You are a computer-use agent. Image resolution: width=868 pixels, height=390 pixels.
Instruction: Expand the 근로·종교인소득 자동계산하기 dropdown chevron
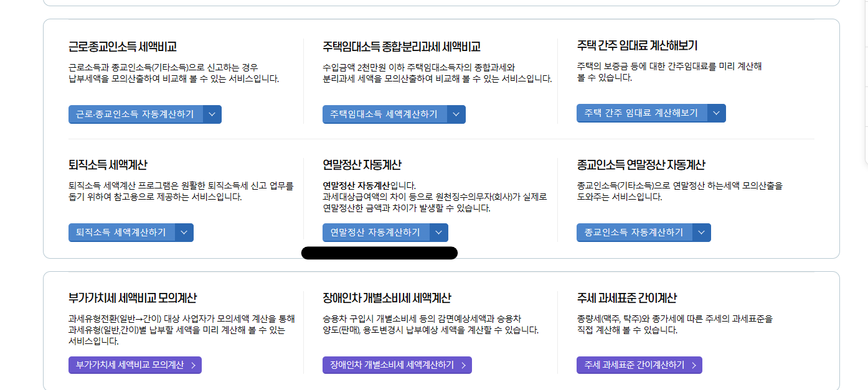[x=212, y=114]
